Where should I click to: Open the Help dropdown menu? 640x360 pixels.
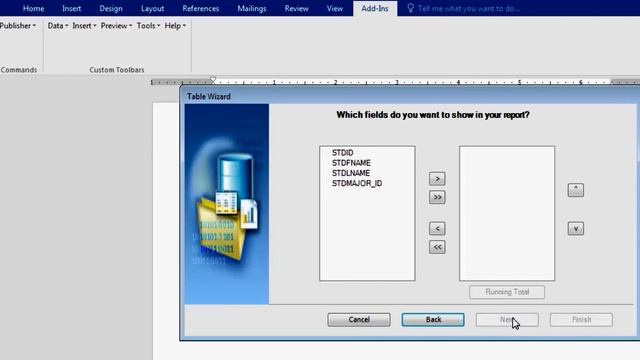click(175, 26)
